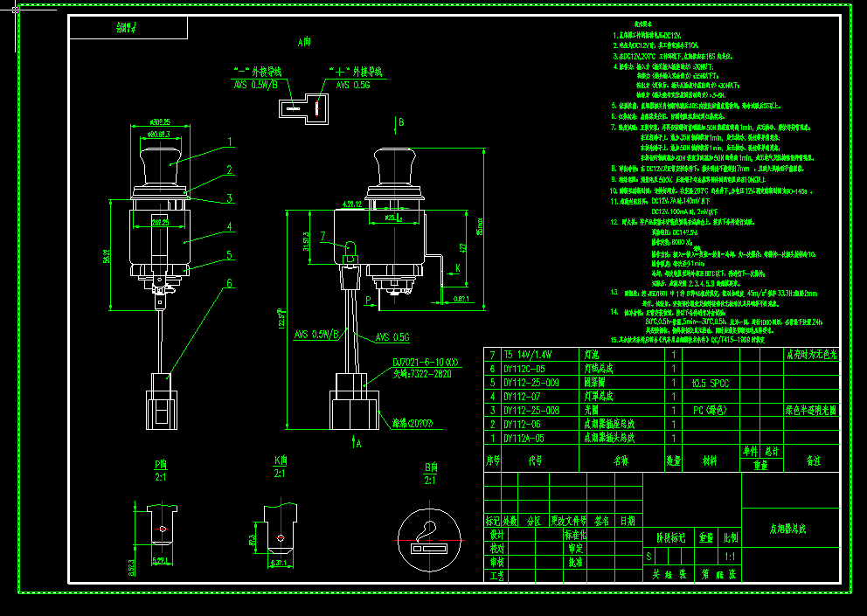Select the "备注" column header

pyautogui.click(x=814, y=460)
